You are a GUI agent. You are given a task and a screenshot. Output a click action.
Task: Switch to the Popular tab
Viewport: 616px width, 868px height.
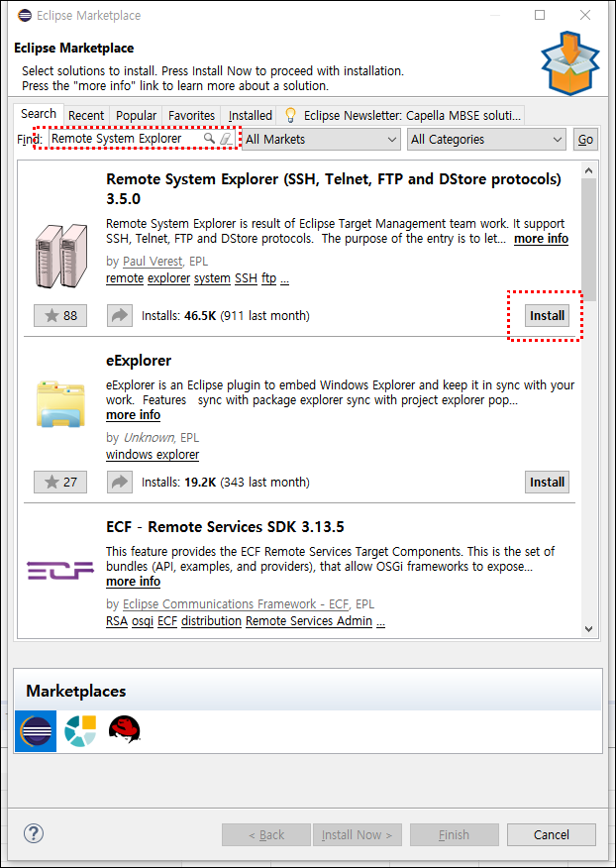[136, 116]
